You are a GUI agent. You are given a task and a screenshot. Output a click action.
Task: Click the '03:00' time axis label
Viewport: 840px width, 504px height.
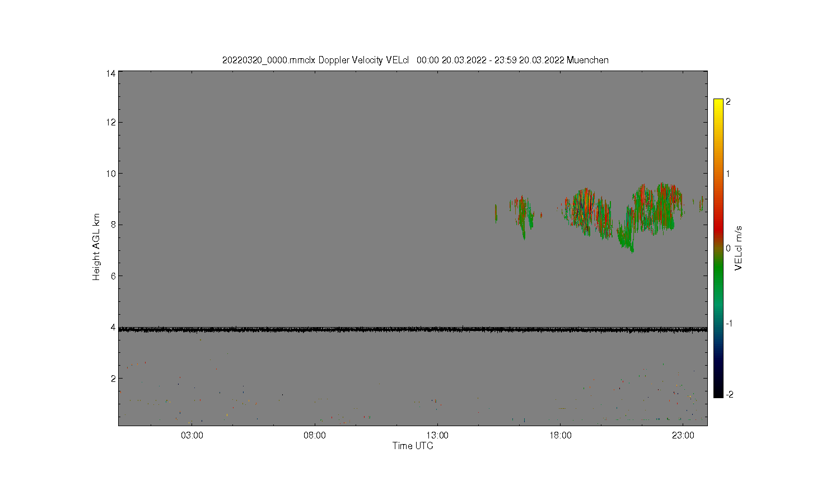pyautogui.click(x=192, y=436)
